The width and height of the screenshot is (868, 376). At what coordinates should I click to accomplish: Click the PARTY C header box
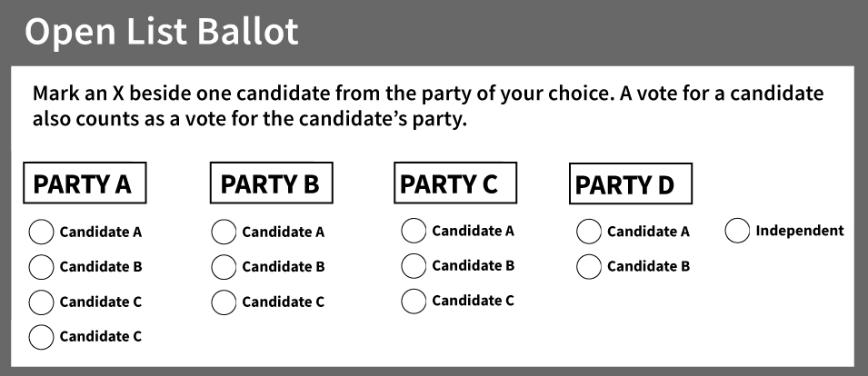click(x=455, y=183)
